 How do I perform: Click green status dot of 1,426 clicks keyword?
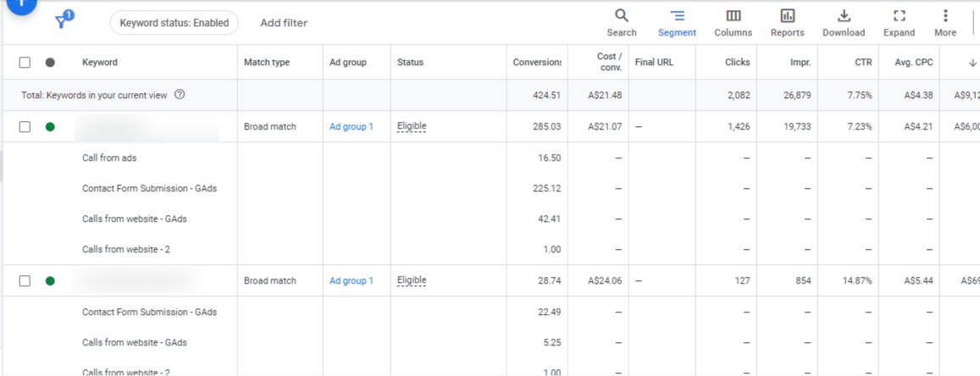point(50,127)
